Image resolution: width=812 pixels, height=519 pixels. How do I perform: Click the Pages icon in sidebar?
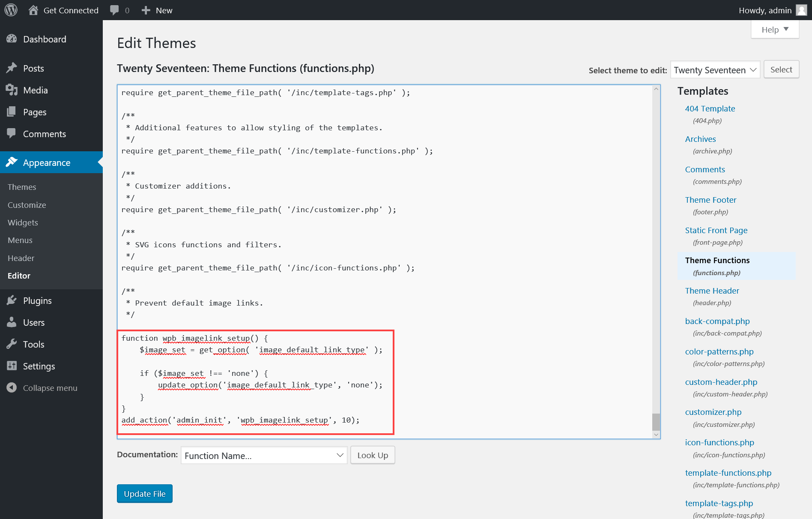[x=12, y=112]
